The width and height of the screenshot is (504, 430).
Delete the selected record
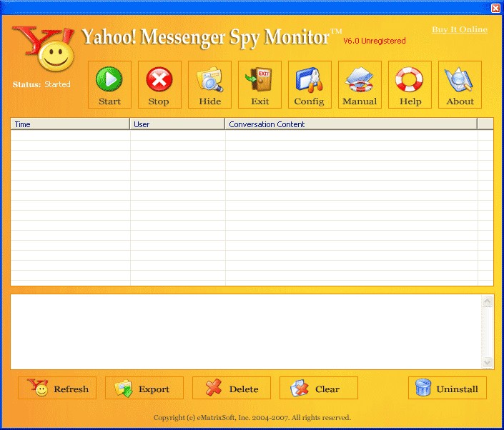point(232,388)
